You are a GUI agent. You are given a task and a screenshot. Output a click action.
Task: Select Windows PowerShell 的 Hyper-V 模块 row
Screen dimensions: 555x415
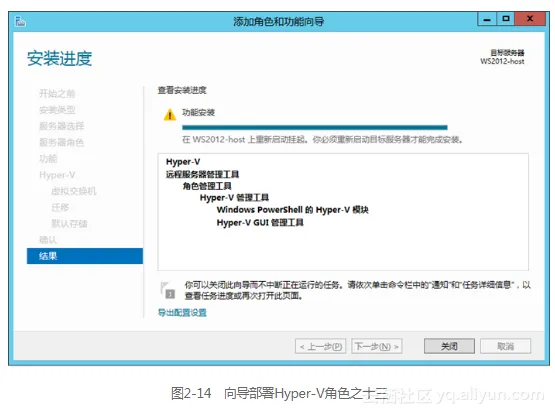tap(293, 210)
